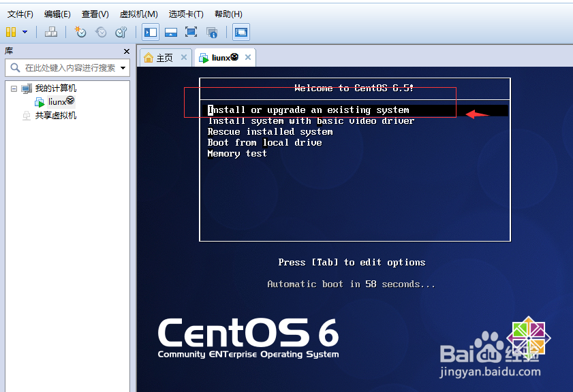
Task: Click the send Ctrl+Alt+Del toolbar icon
Action: 51,32
